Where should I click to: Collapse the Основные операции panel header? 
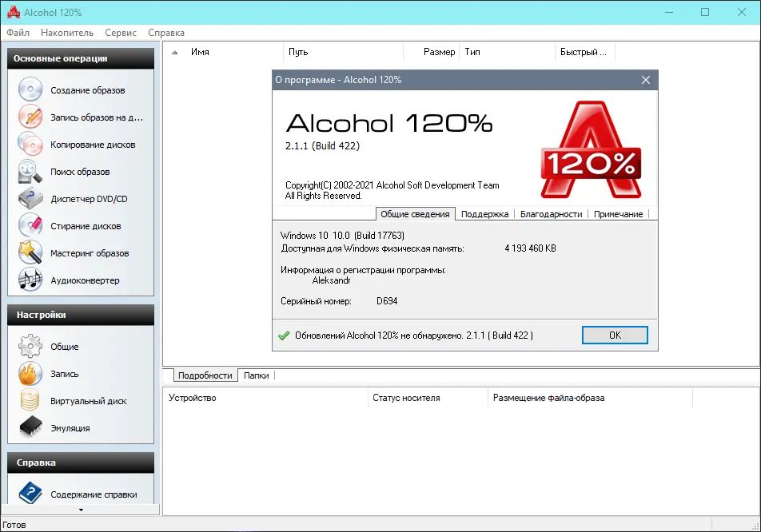[x=80, y=58]
